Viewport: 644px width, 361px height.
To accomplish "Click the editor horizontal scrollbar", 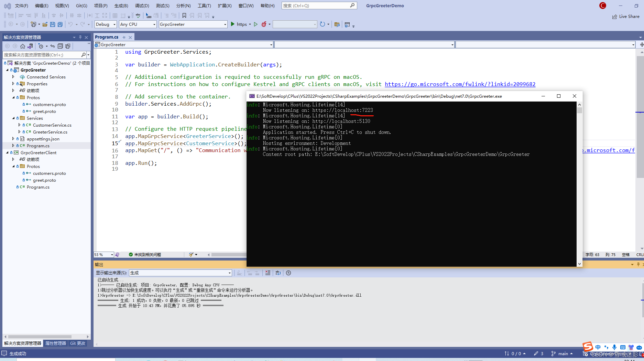I will coord(229,255).
